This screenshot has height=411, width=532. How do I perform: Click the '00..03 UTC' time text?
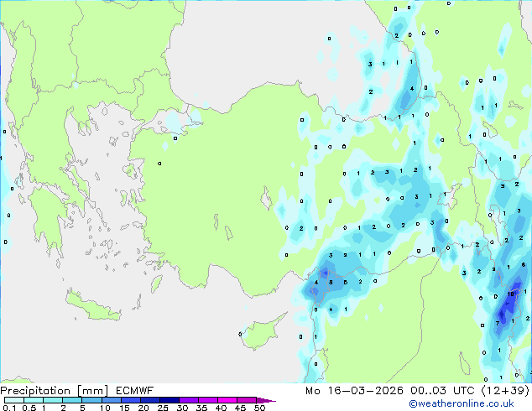tap(442, 391)
